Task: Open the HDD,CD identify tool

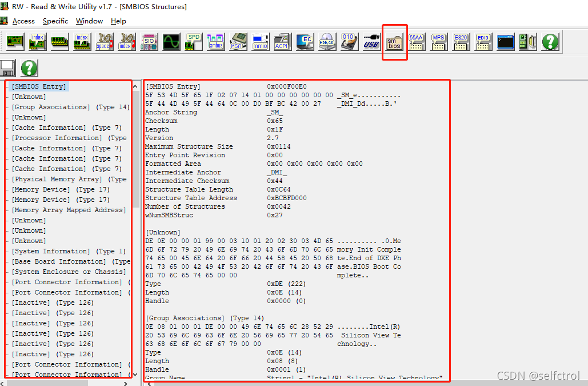Action: point(327,42)
